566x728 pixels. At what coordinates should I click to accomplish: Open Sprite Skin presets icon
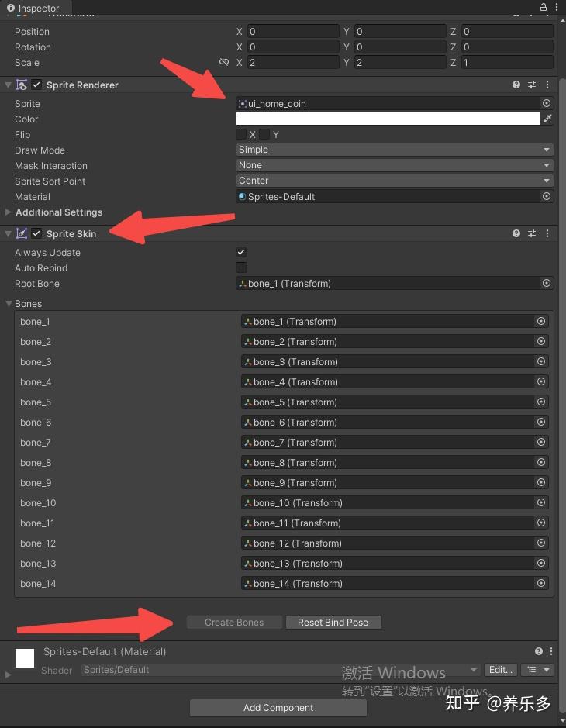pos(532,233)
